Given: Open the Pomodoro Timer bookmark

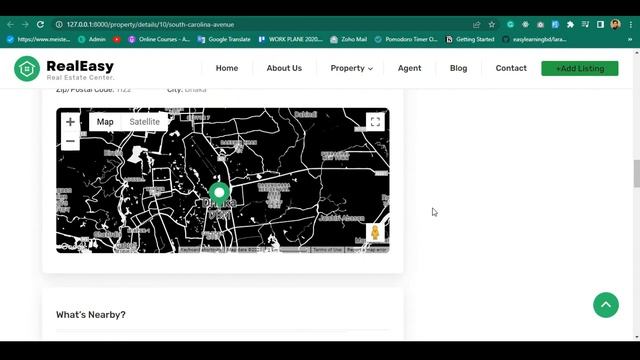Looking at the screenshot, I should 406,40.
